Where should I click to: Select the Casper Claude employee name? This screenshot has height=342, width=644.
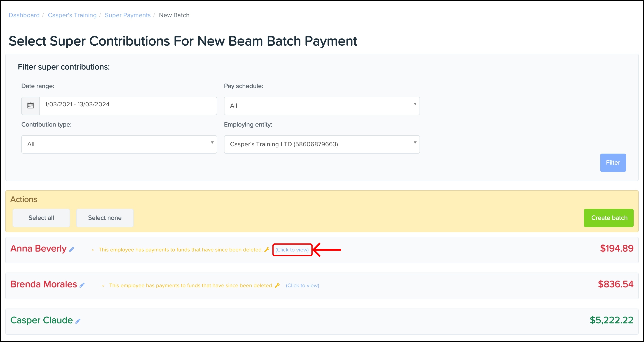click(x=42, y=320)
